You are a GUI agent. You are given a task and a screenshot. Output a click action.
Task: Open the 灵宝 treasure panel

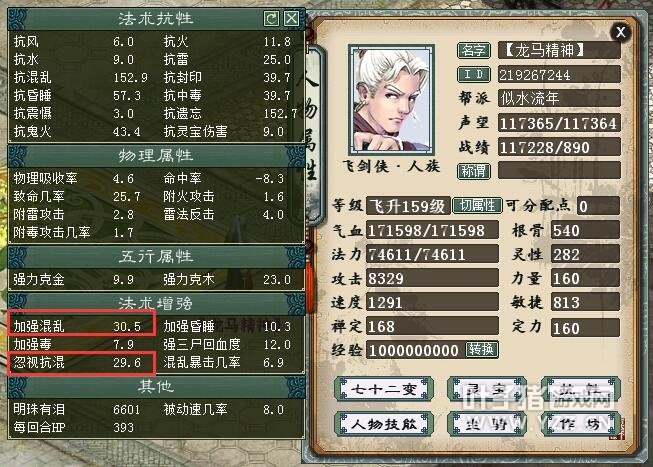(x=486, y=390)
